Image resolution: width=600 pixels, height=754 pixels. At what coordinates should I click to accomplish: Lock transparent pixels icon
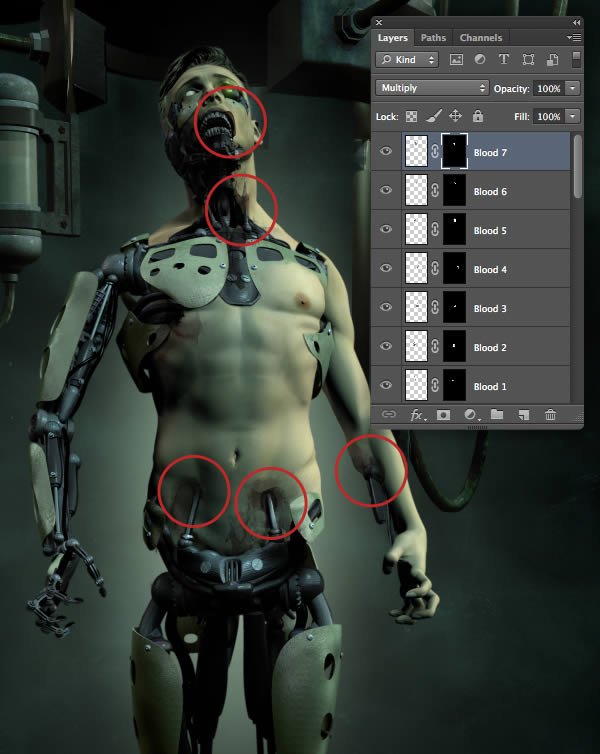click(x=411, y=116)
